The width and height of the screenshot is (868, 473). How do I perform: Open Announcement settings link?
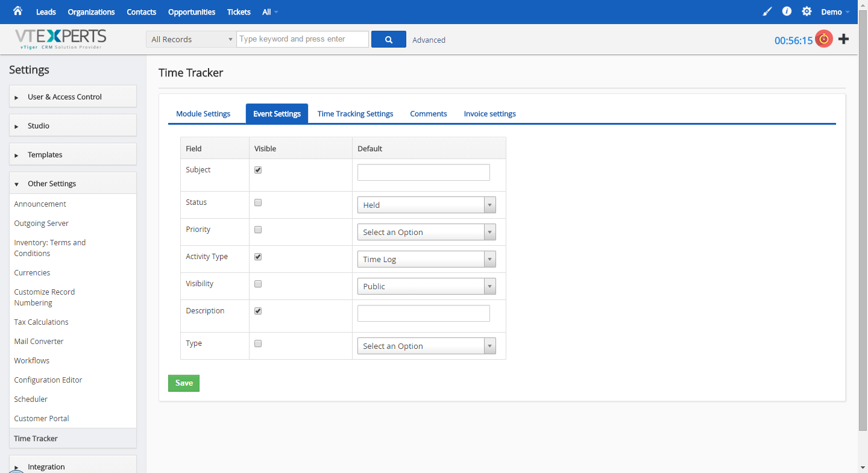click(40, 204)
